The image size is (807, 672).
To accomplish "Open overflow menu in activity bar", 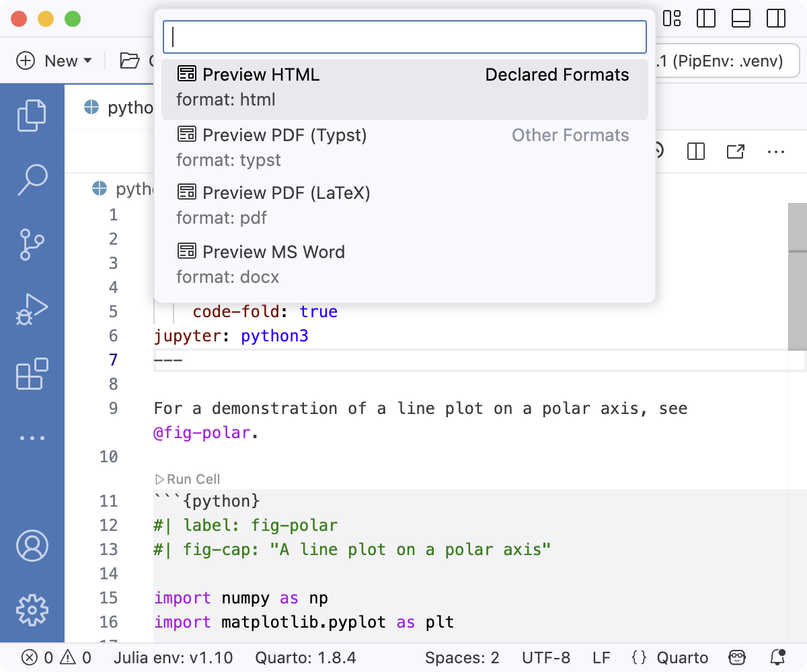I will [32, 437].
